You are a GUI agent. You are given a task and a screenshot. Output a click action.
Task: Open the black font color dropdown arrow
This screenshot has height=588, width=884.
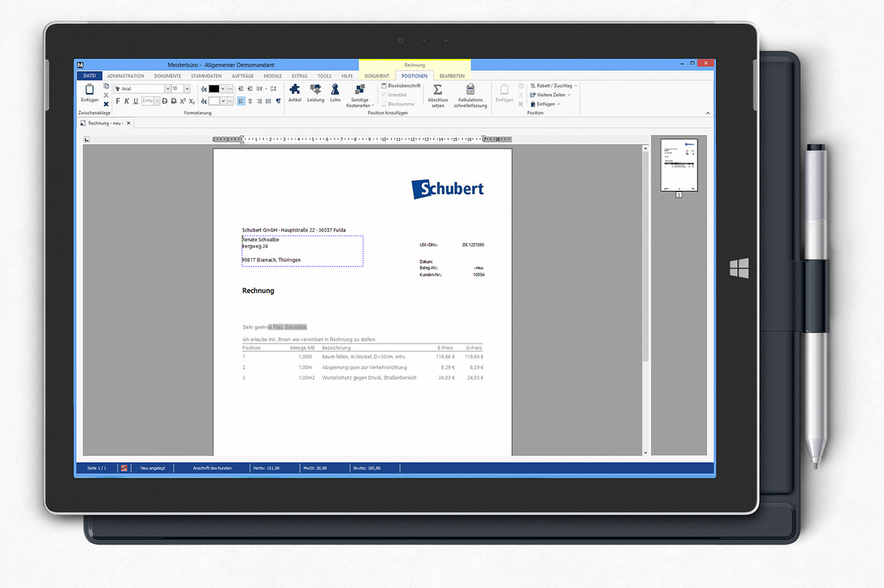point(222,89)
